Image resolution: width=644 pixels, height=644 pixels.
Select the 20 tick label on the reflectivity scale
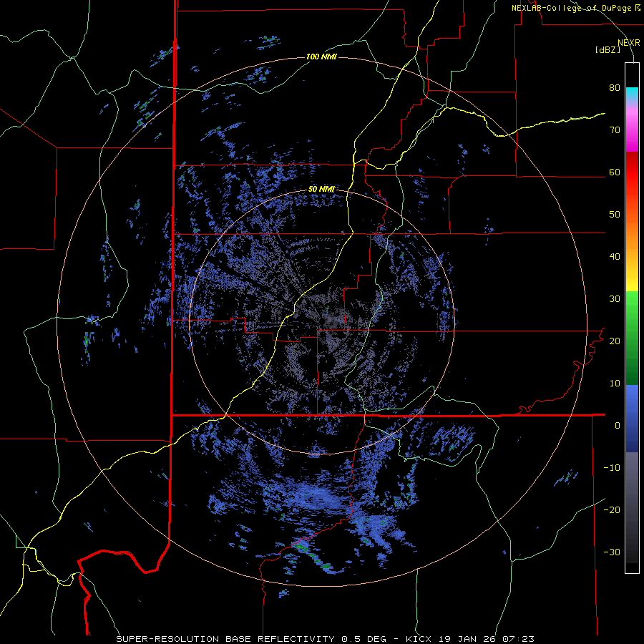[x=615, y=341]
